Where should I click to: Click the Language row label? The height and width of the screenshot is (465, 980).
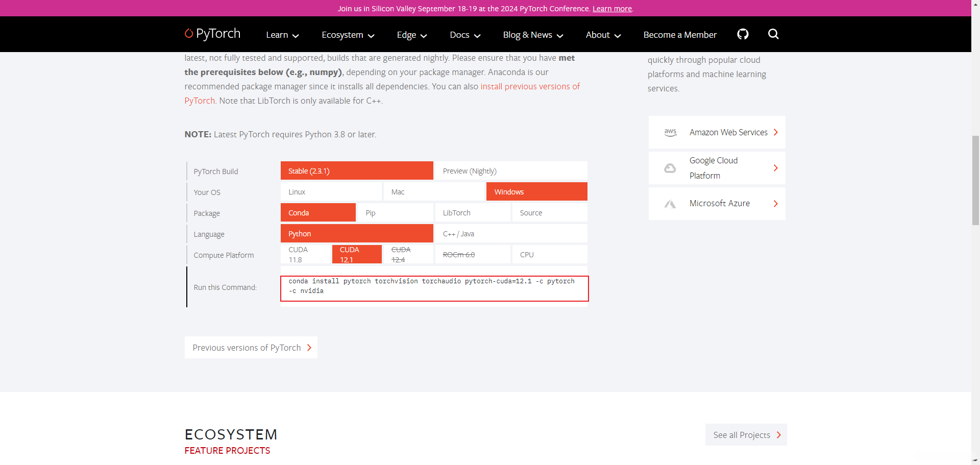coord(209,234)
